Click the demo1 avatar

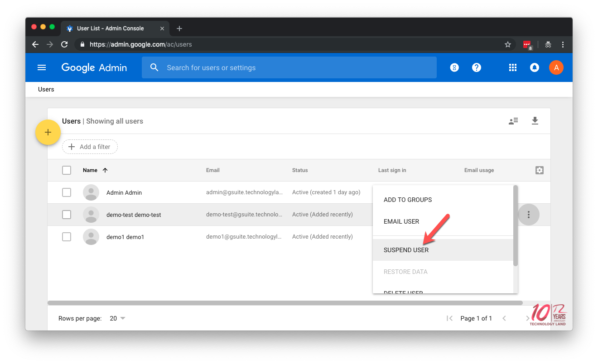pyautogui.click(x=91, y=237)
